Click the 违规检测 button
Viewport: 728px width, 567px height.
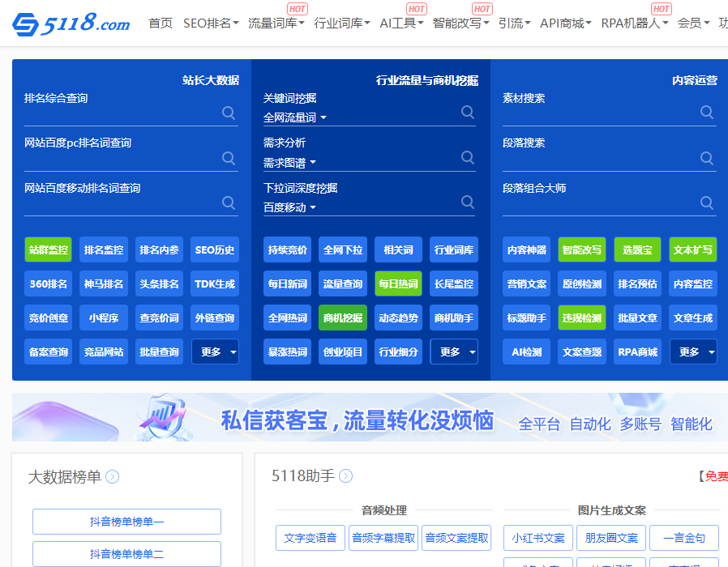[582, 318]
